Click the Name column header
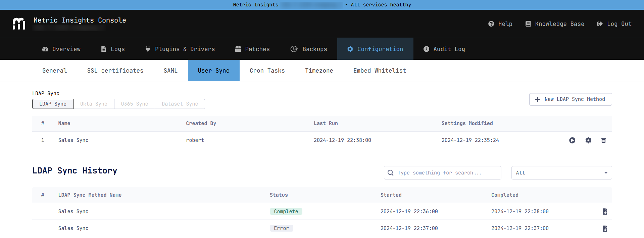Screen dimensions: 644x238 [x=64, y=123]
